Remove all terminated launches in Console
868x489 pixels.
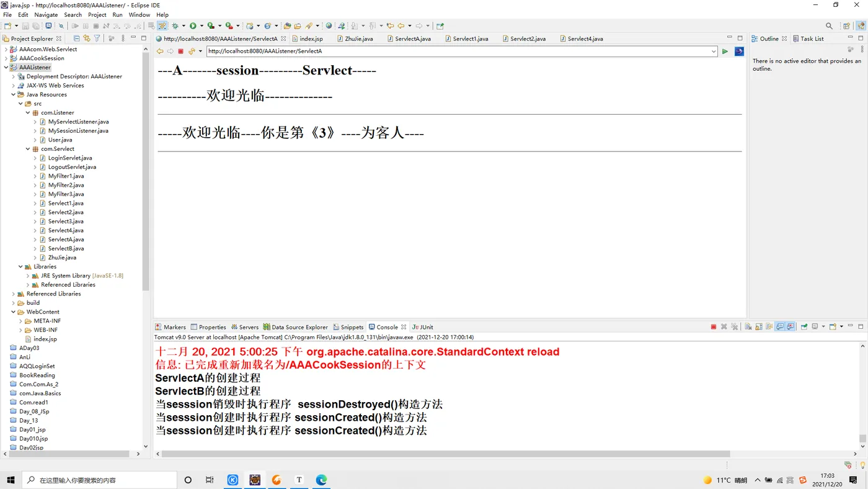pos(734,326)
